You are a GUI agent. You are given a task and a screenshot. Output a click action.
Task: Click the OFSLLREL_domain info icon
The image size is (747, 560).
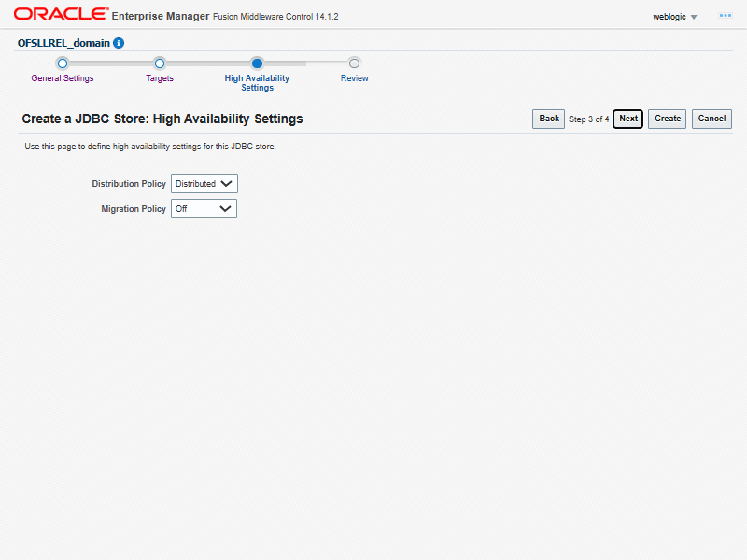119,43
